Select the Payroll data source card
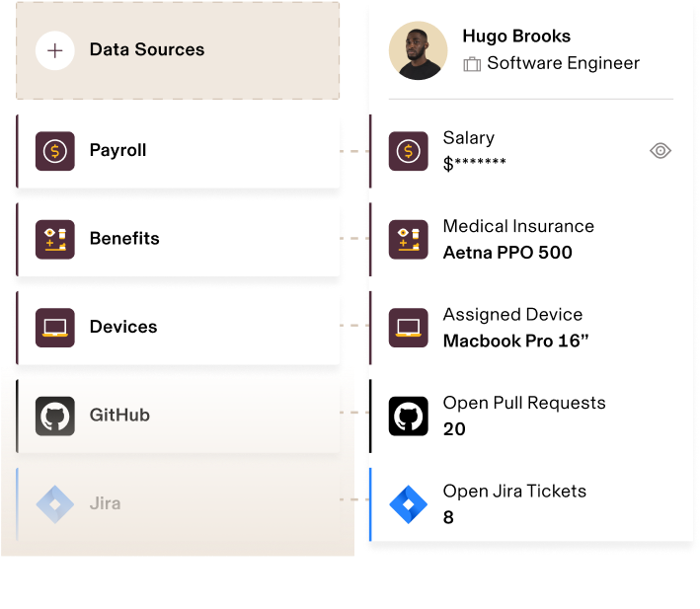700x609 pixels. tap(178, 151)
